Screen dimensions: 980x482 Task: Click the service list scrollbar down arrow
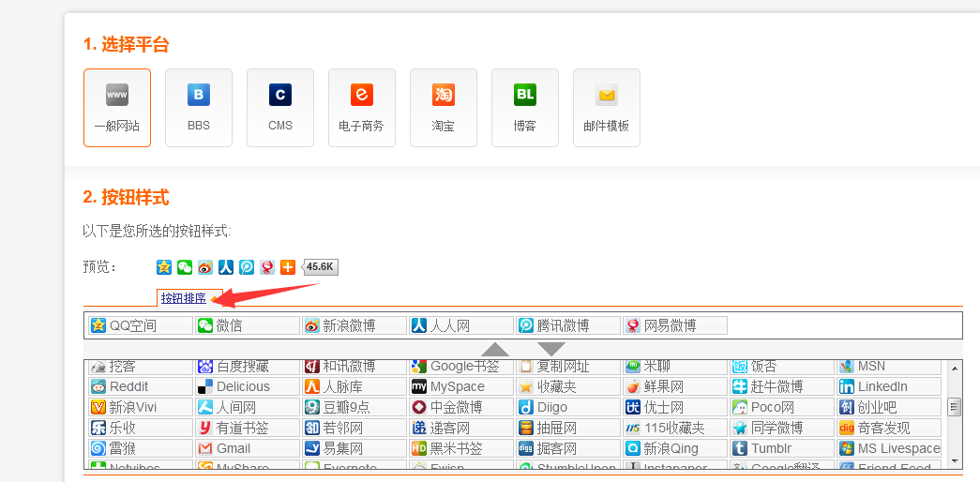point(954,461)
